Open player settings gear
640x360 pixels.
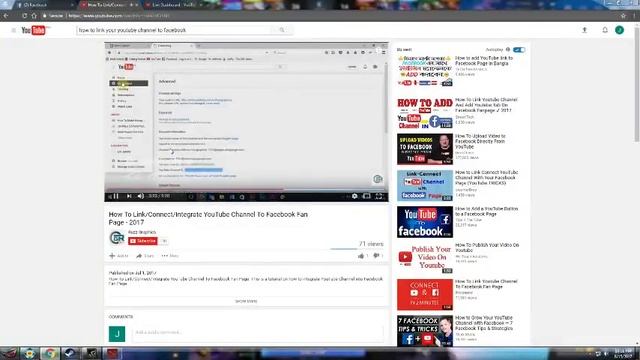pos(354,196)
